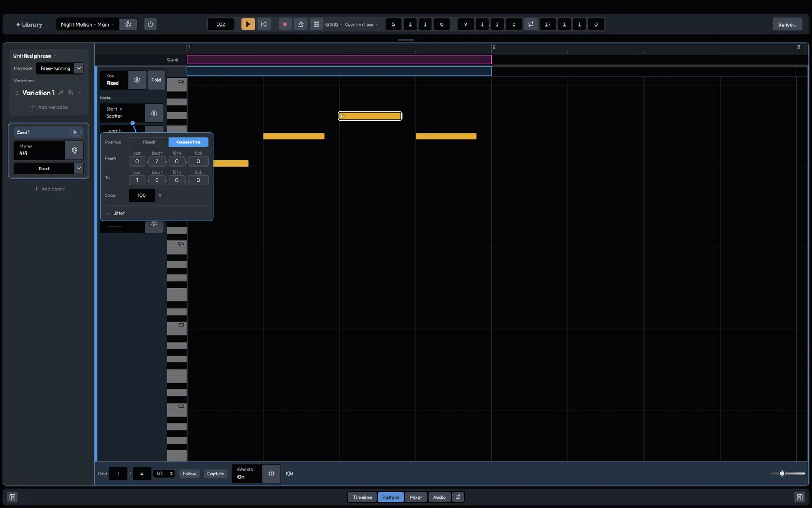This screenshot has width=812, height=508.
Task: Select the Generative position mode
Action: click(x=188, y=142)
